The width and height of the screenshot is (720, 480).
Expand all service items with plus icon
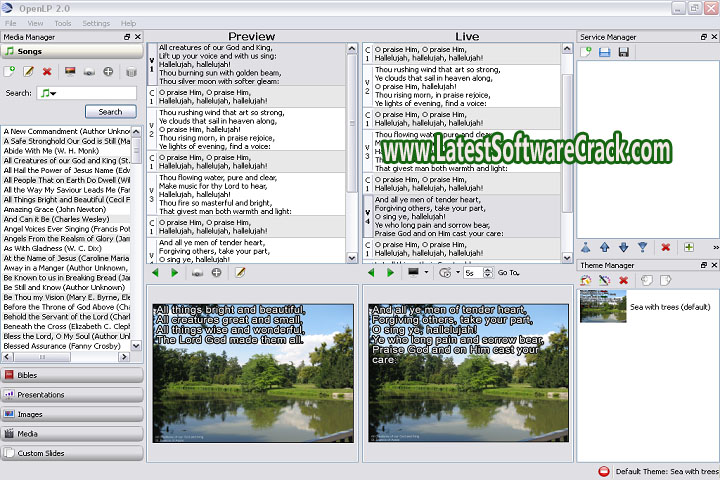coord(689,247)
